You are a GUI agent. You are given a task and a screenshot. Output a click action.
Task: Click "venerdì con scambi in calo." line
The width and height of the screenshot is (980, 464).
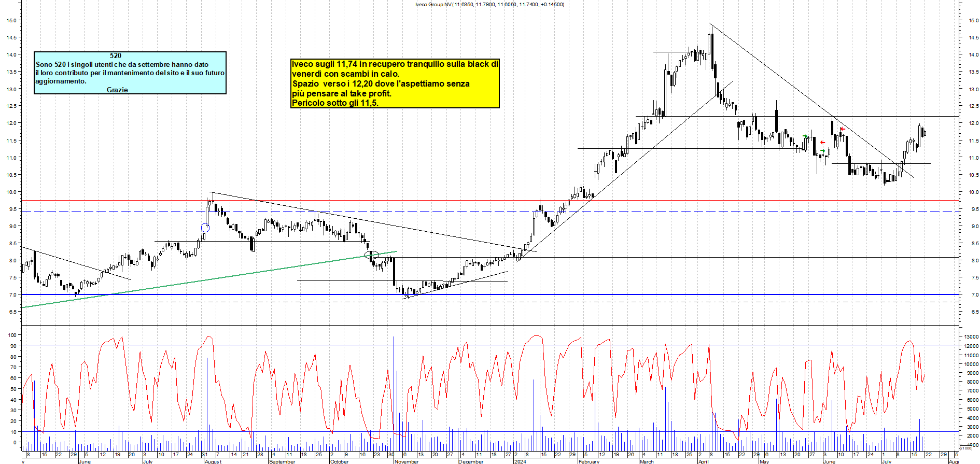tap(345, 74)
